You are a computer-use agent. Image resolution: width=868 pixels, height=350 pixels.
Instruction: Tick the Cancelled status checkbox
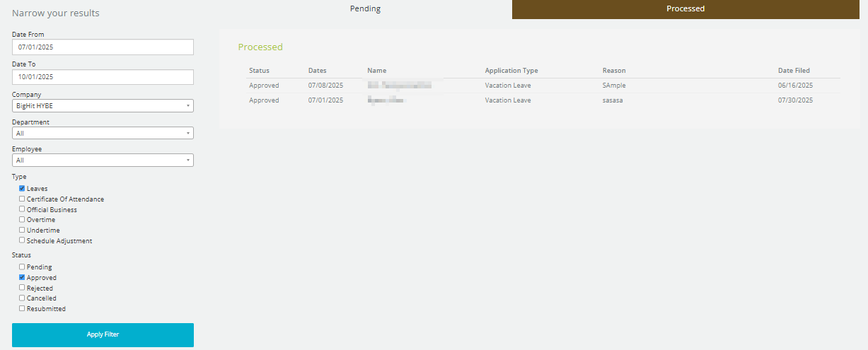[x=22, y=298]
